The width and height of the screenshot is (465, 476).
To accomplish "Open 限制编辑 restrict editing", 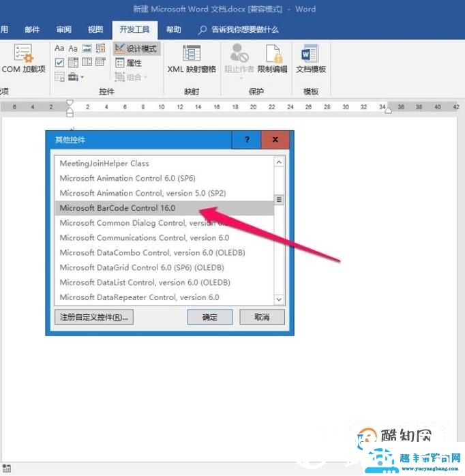I will pyautogui.click(x=272, y=59).
